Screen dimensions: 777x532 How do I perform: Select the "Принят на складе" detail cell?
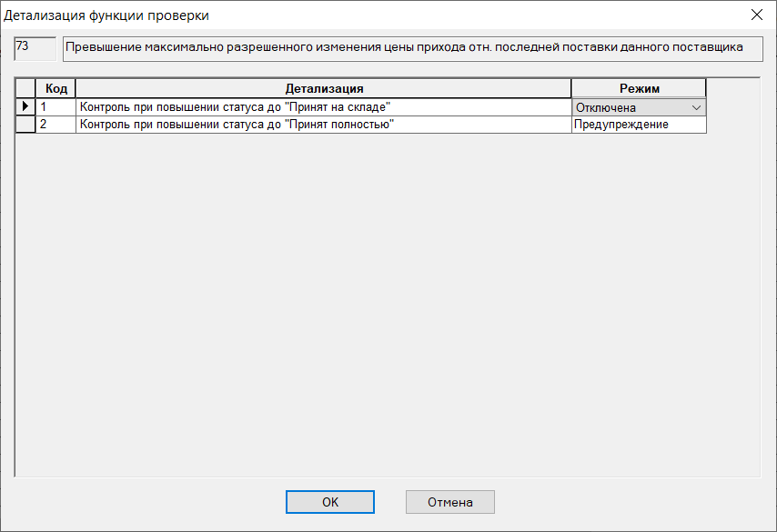pos(324,107)
